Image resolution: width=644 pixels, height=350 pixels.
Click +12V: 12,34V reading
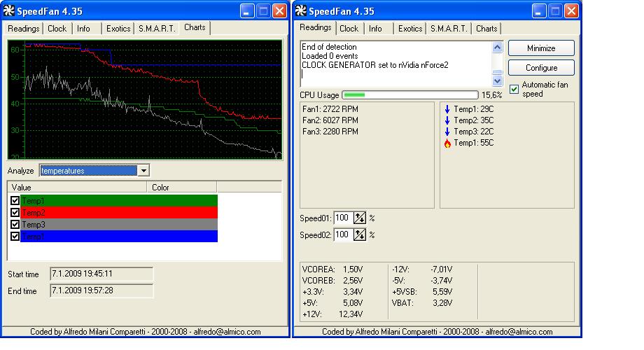tap(332, 314)
